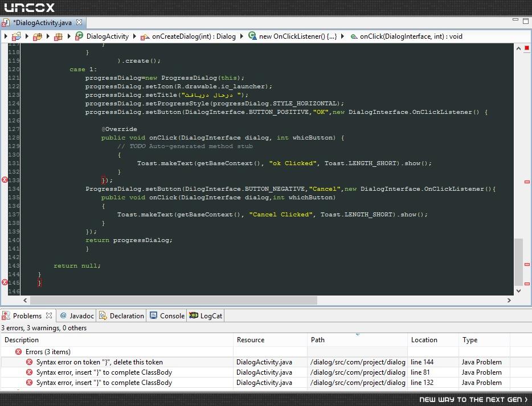Place cursor on 'return progressDialog;' code line

[x=129, y=240]
